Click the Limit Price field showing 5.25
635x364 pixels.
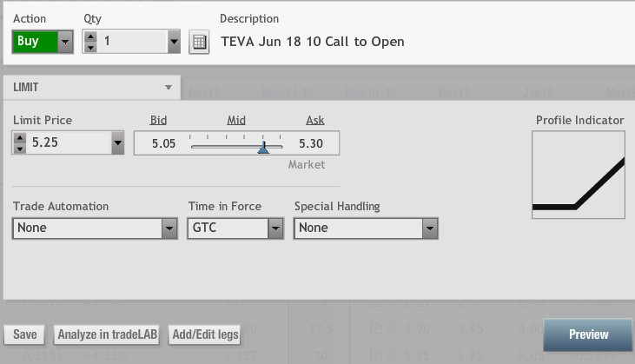click(69, 142)
